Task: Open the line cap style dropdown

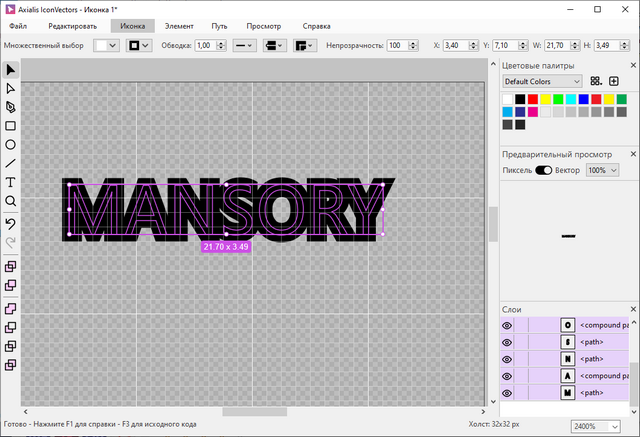Action: [274, 45]
